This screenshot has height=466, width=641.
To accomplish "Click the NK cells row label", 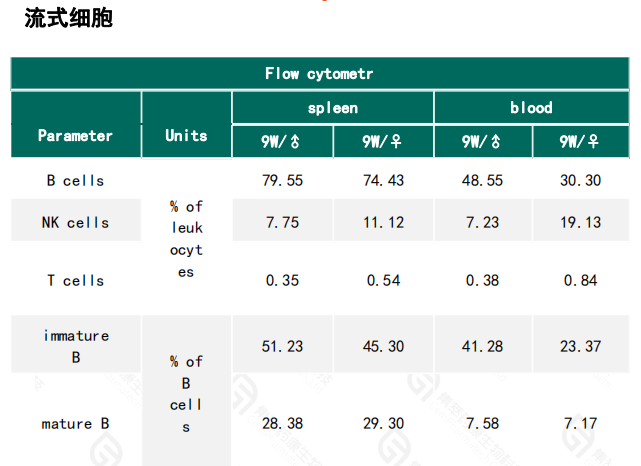I will click(x=76, y=223).
